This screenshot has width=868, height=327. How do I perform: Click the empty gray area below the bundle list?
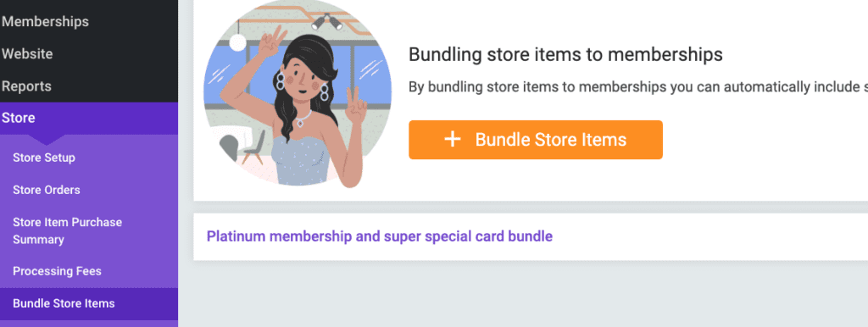[522, 293]
